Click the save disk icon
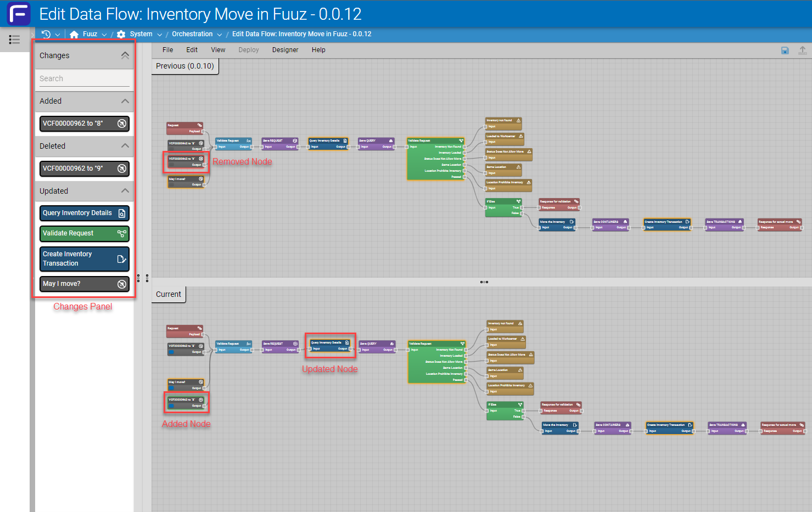 (x=785, y=50)
